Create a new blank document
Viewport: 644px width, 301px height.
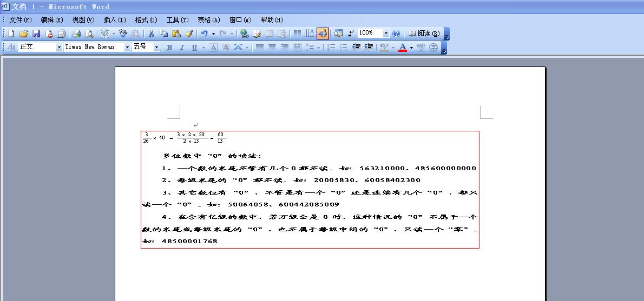coord(11,34)
